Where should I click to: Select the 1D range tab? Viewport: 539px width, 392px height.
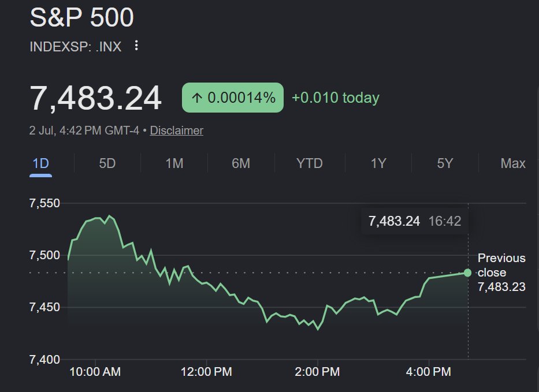click(x=40, y=163)
